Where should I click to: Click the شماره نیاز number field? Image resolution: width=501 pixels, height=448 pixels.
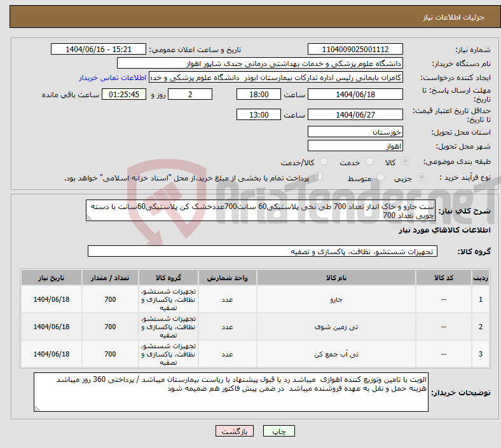(355, 50)
